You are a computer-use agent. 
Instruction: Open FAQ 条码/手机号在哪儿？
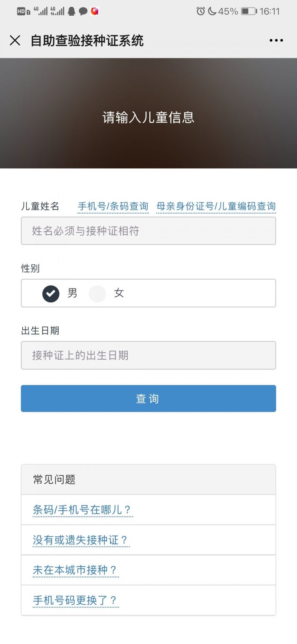[x=83, y=510]
